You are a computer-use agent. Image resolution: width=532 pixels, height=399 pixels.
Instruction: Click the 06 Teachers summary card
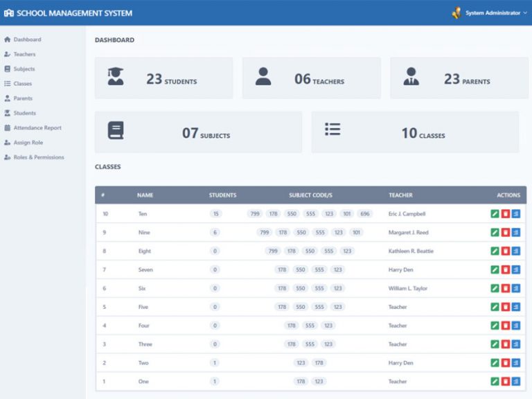pyautogui.click(x=311, y=78)
